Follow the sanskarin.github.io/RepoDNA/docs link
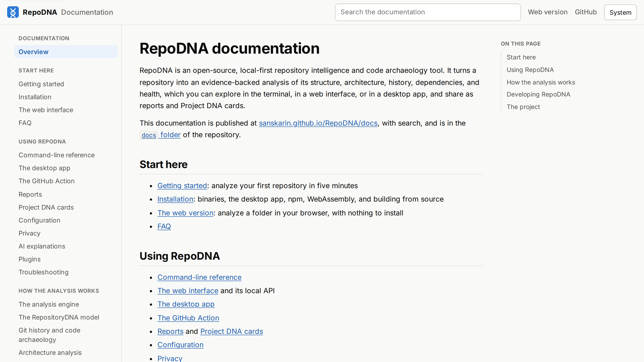 click(x=318, y=123)
